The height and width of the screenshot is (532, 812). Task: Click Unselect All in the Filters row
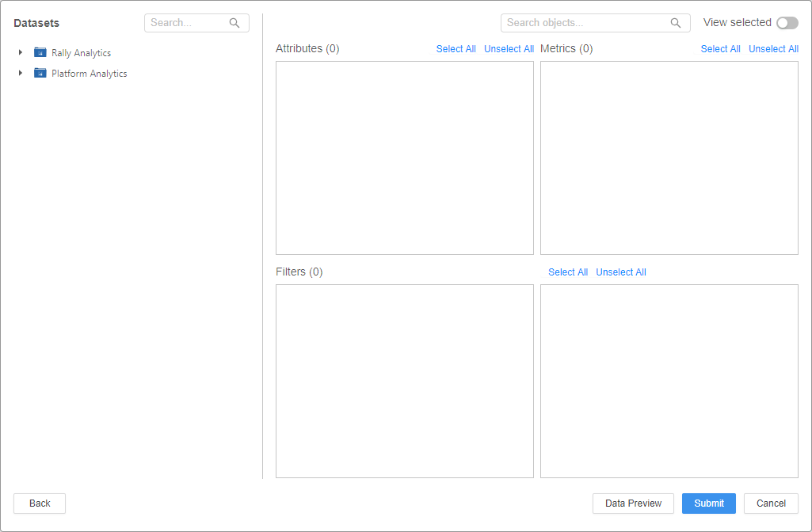pyautogui.click(x=621, y=272)
